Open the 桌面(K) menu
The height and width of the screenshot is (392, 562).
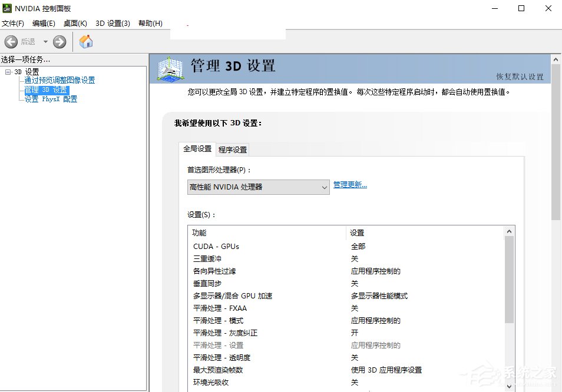[x=75, y=23]
